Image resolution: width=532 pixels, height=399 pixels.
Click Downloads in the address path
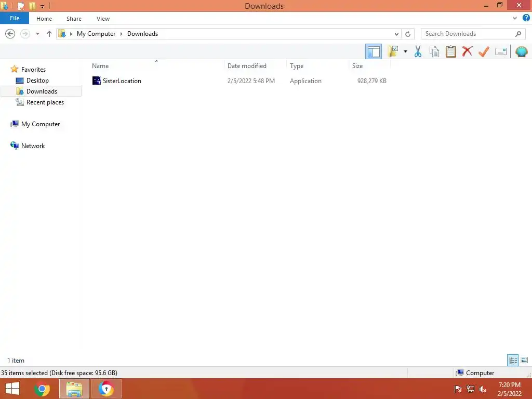point(142,34)
